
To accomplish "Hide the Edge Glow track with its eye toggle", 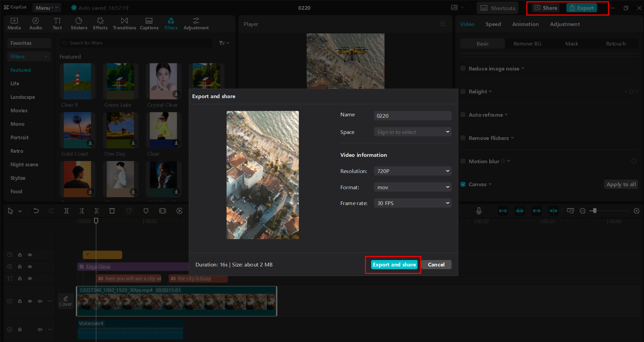I will 30,266.
